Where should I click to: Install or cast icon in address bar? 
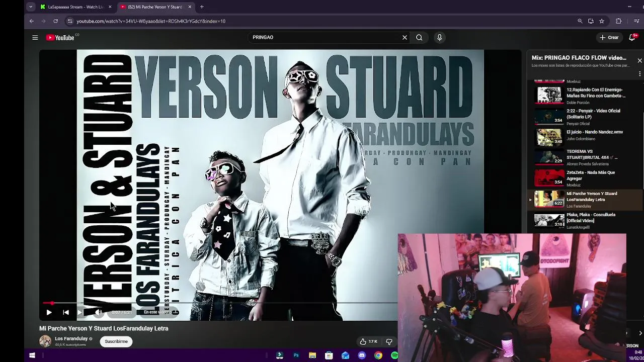pos(591,21)
